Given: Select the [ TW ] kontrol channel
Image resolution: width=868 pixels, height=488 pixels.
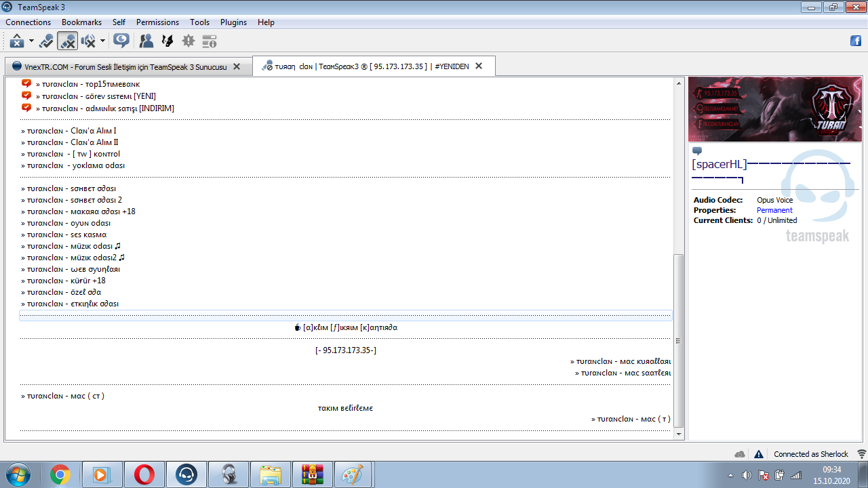Looking at the screenshot, I should (71, 154).
